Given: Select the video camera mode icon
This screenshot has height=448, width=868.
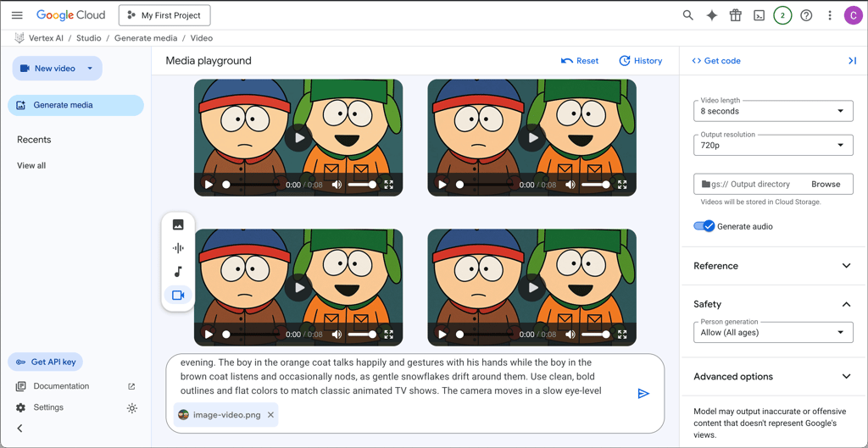Looking at the screenshot, I should click(178, 295).
